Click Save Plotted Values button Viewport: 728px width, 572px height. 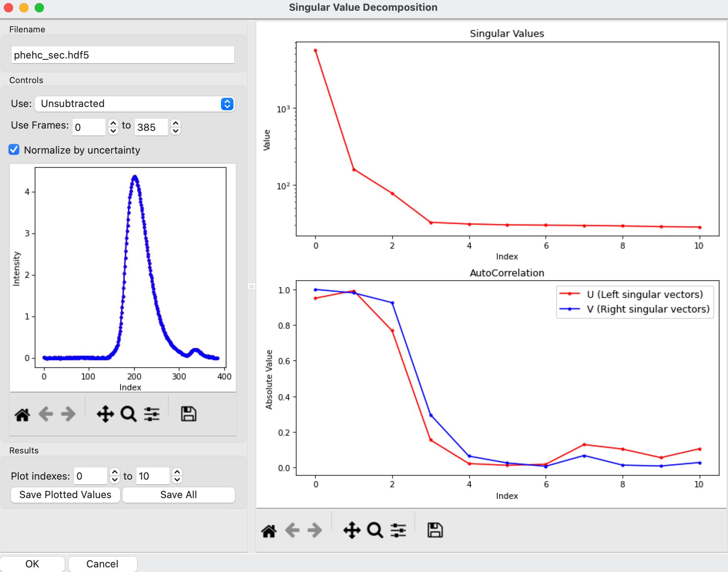pyautogui.click(x=65, y=495)
